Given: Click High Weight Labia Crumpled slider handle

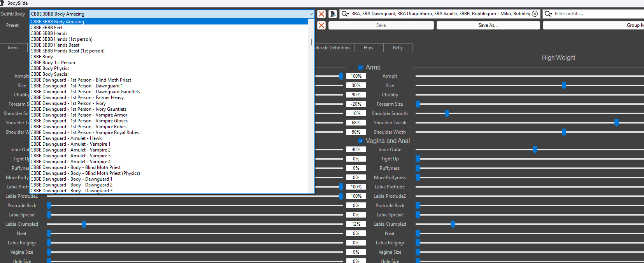Looking at the screenshot, I should pos(453,224).
